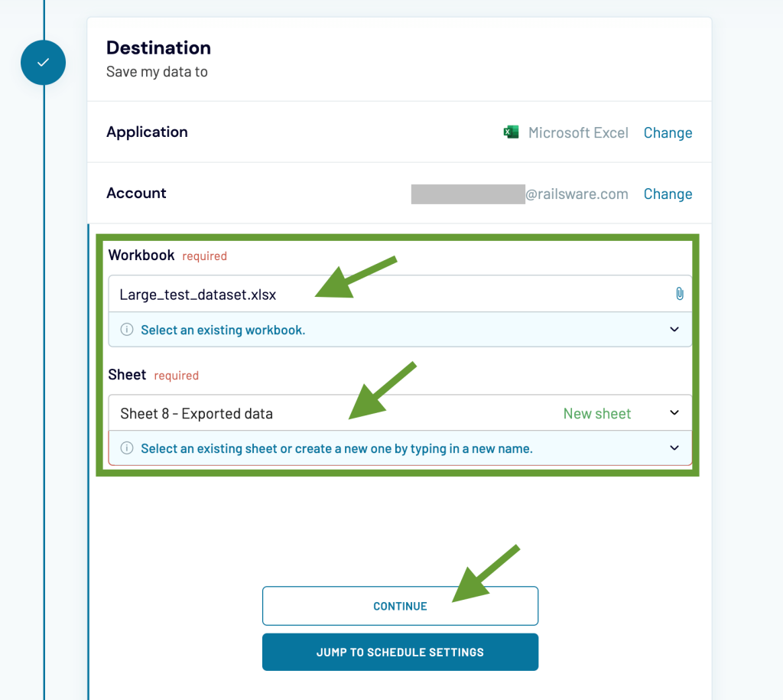
Task: Select the Application row label
Action: pos(147,132)
